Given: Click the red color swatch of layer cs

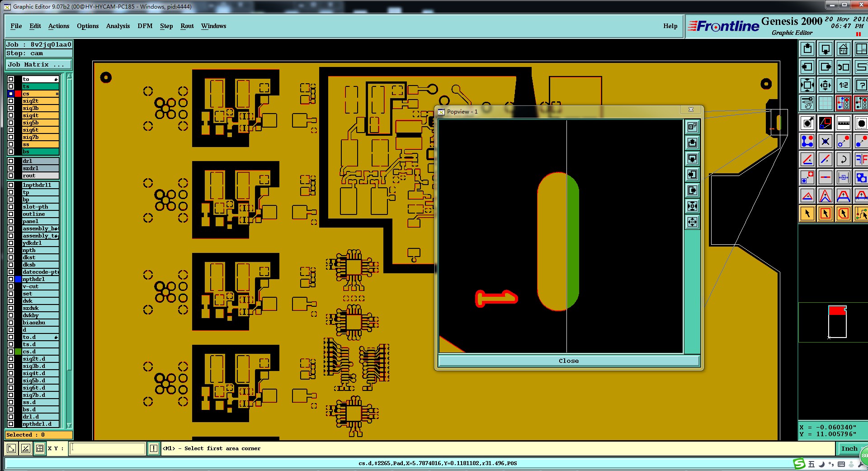Looking at the screenshot, I should coord(18,94).
